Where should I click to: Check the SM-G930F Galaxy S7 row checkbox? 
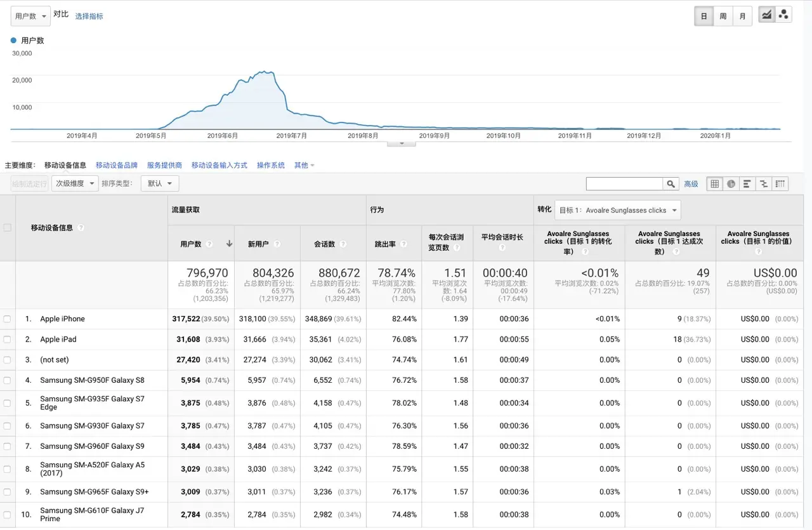point(8,426)
